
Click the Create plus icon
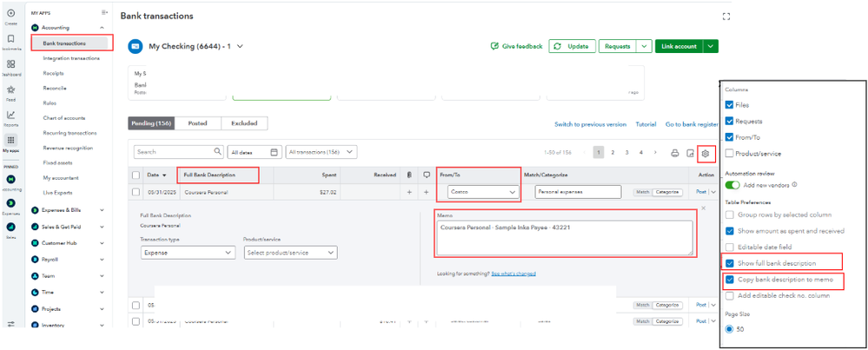(x=10, y=13)
